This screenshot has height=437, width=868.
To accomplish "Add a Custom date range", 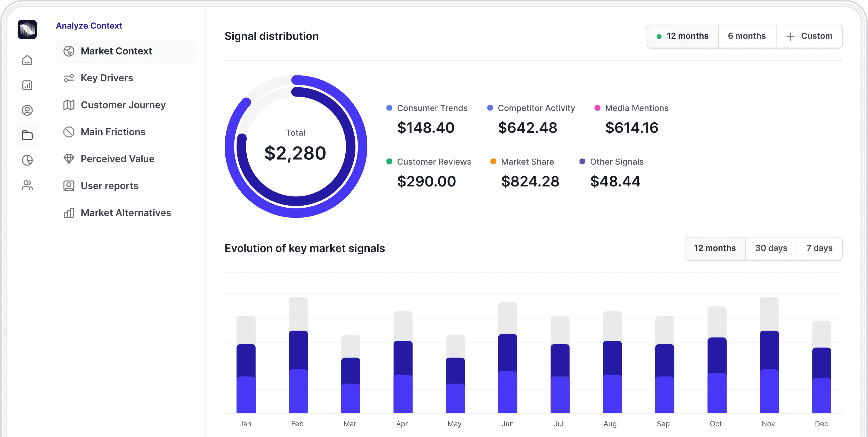I will coord(809,36).
